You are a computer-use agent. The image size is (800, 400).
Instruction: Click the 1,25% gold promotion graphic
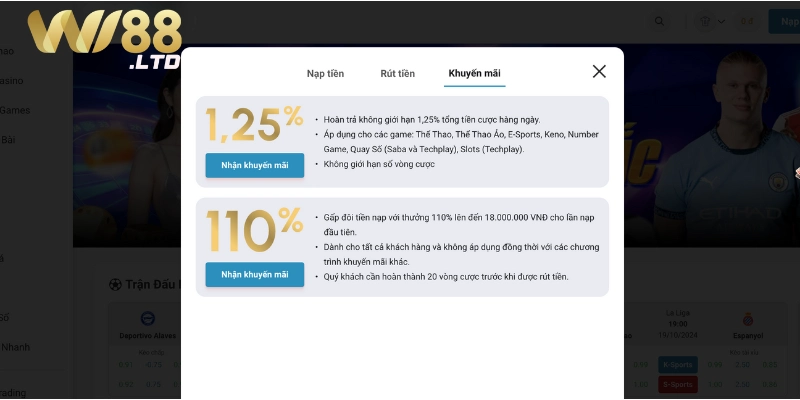coord(255,123)
